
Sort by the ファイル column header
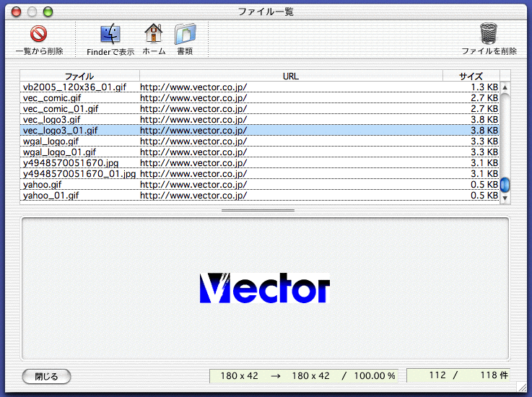coord(79,76)
